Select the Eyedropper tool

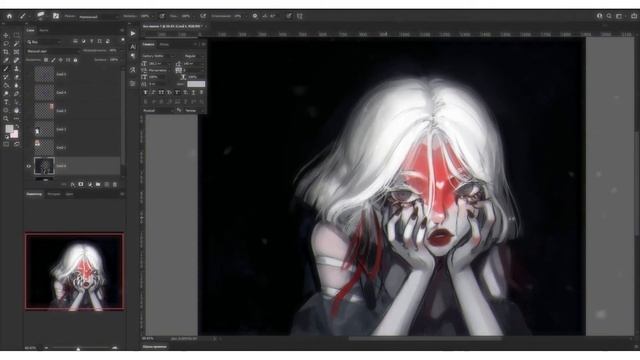6,60
